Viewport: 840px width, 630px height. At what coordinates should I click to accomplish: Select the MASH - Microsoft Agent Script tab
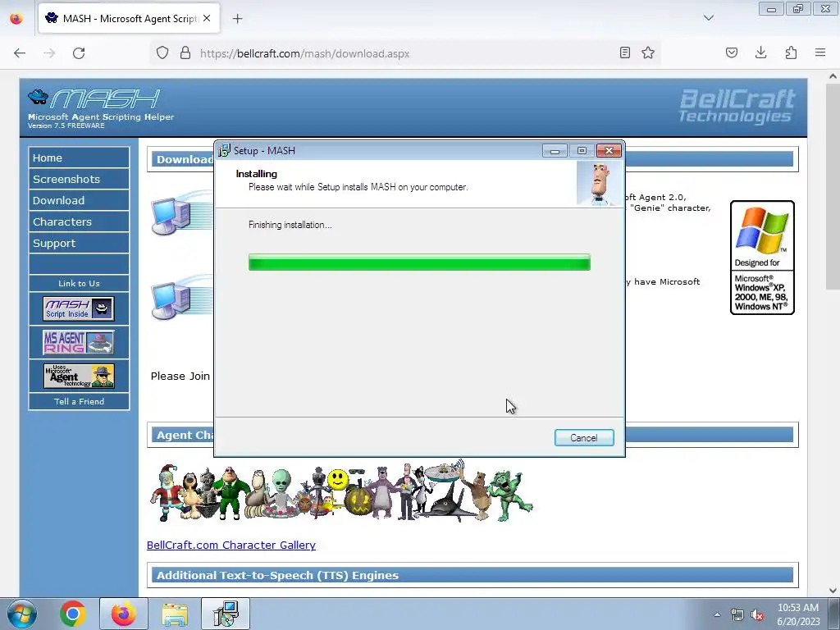click(x=129, y=19)
